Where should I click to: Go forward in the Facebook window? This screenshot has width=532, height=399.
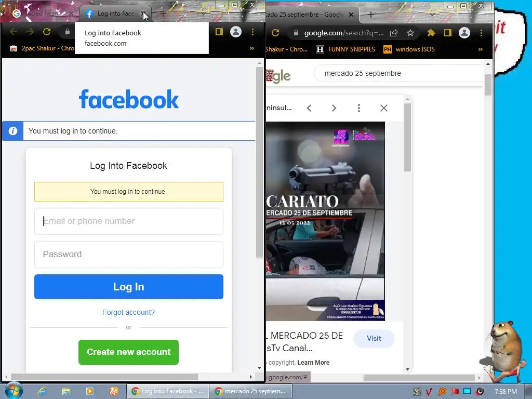(x=30, y=32)
